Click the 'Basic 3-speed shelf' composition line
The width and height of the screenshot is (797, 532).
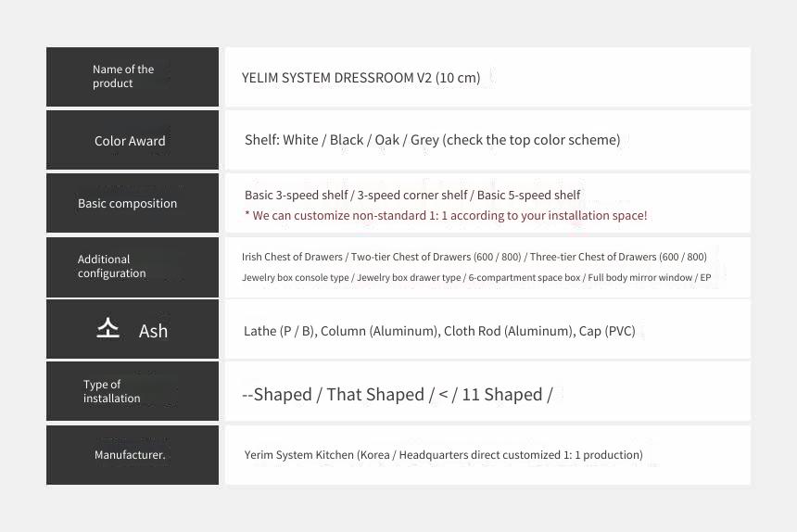(412, 196)
